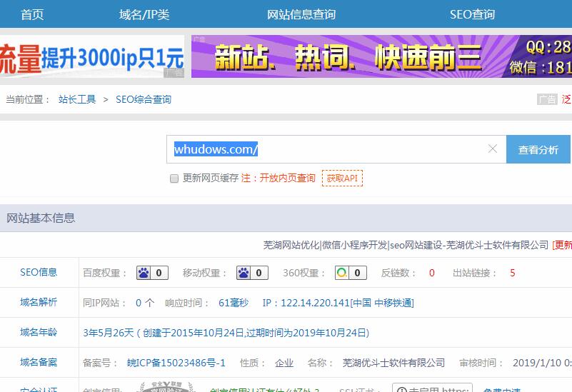Image resolution: width=572 pixels, height=392 pixels.
Task: Toggle the 更新网页缓存 checkbox
Action: pos(174,179)
